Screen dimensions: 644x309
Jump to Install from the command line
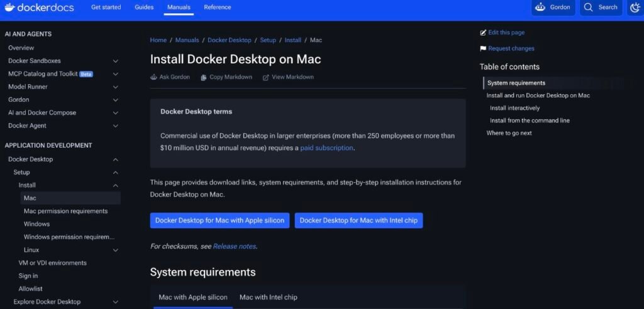(530, 121)
